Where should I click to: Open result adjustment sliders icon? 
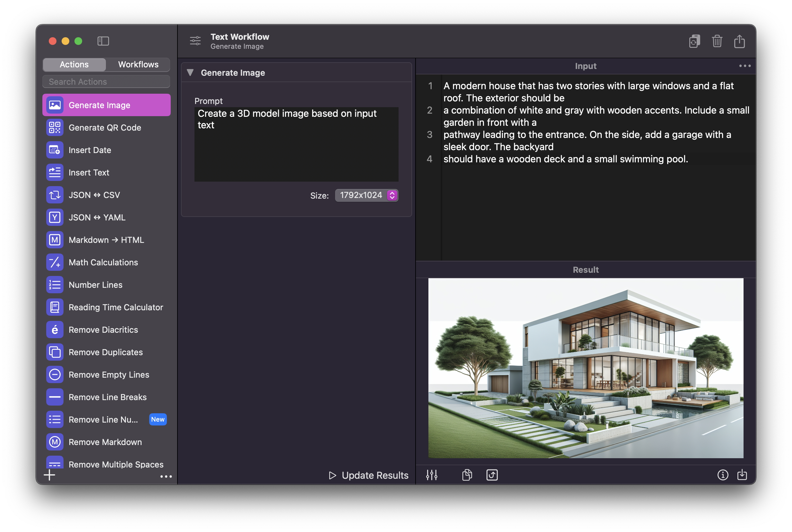click(432, 475)
